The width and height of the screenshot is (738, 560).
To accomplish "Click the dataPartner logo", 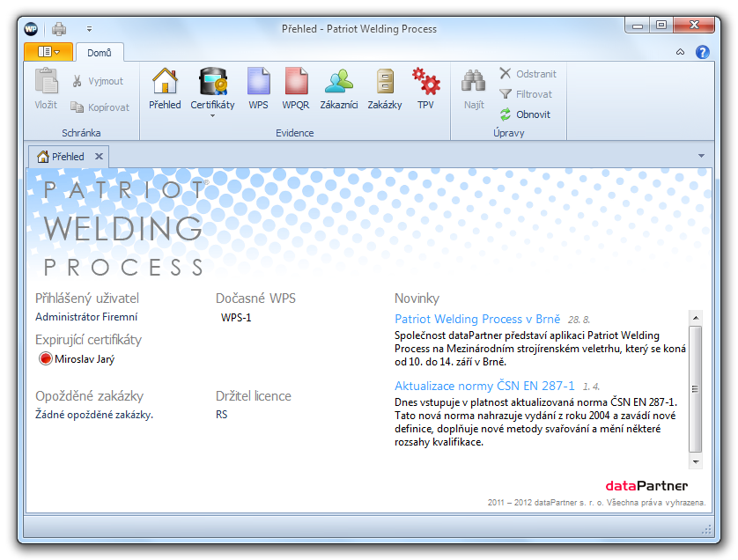I will click(646, 486).
